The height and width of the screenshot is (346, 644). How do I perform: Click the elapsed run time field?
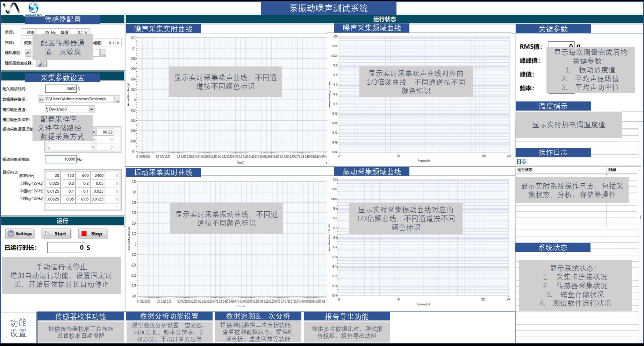[66, 247]
